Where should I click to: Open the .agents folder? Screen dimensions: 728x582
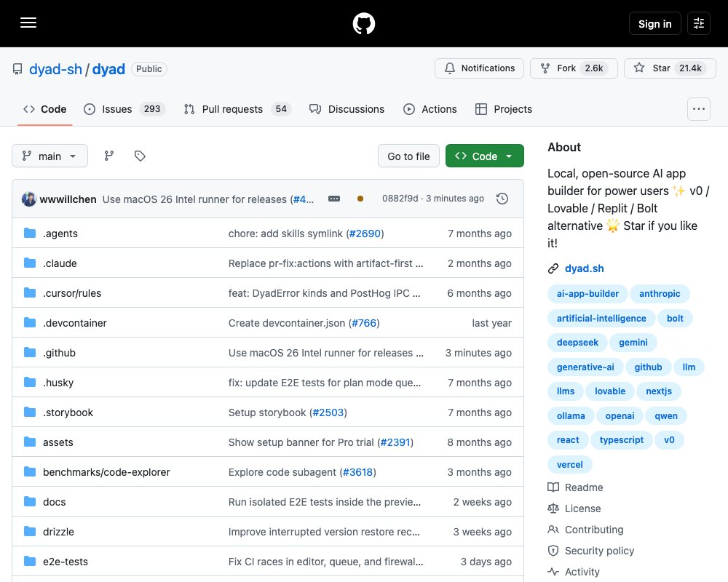click(x=60, y=234)
